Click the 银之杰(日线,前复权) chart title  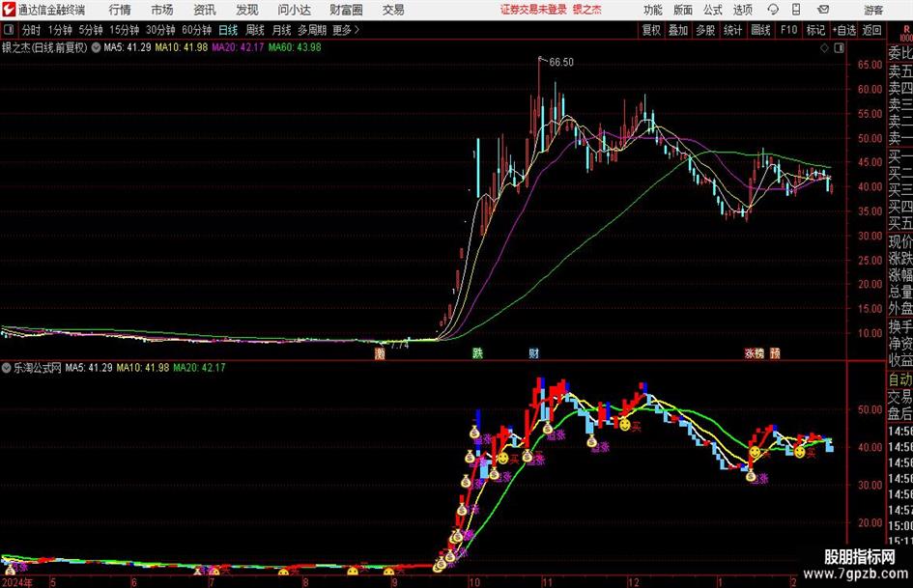44,47
